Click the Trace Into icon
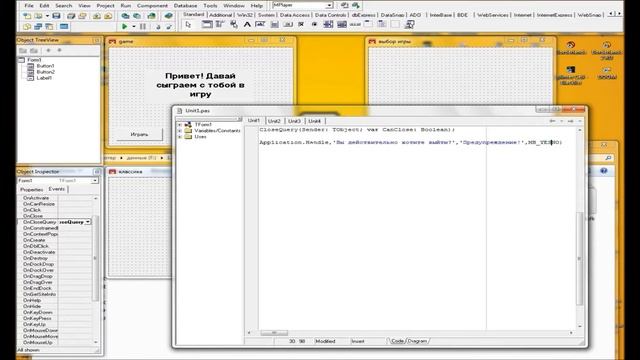This screenshot has height=360, width=640. pos(158,27)
